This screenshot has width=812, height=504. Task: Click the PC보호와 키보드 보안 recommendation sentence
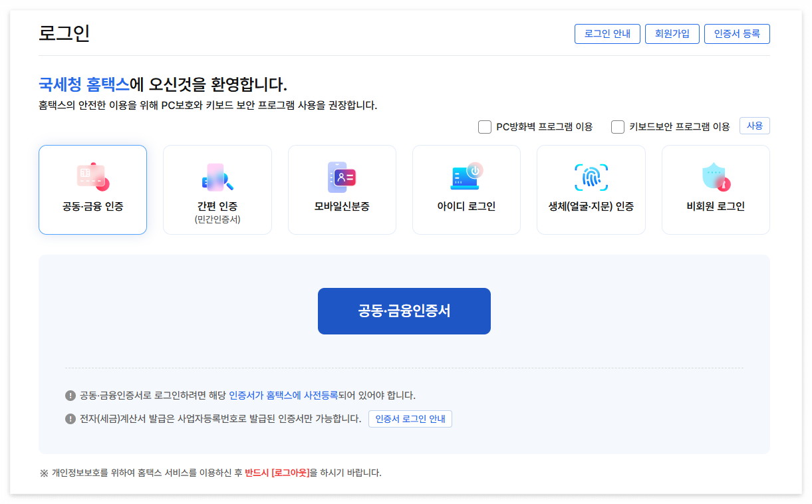(207, 106)
